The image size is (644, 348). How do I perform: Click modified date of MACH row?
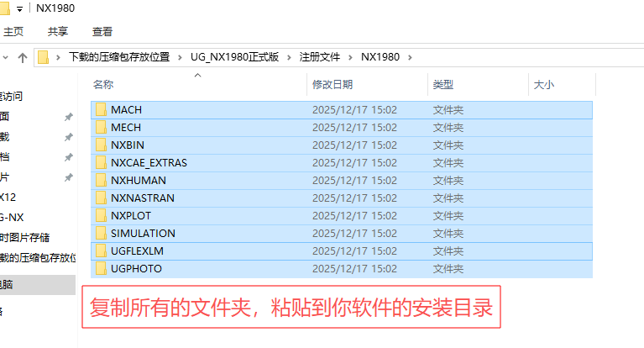click(x=354, y=110)
